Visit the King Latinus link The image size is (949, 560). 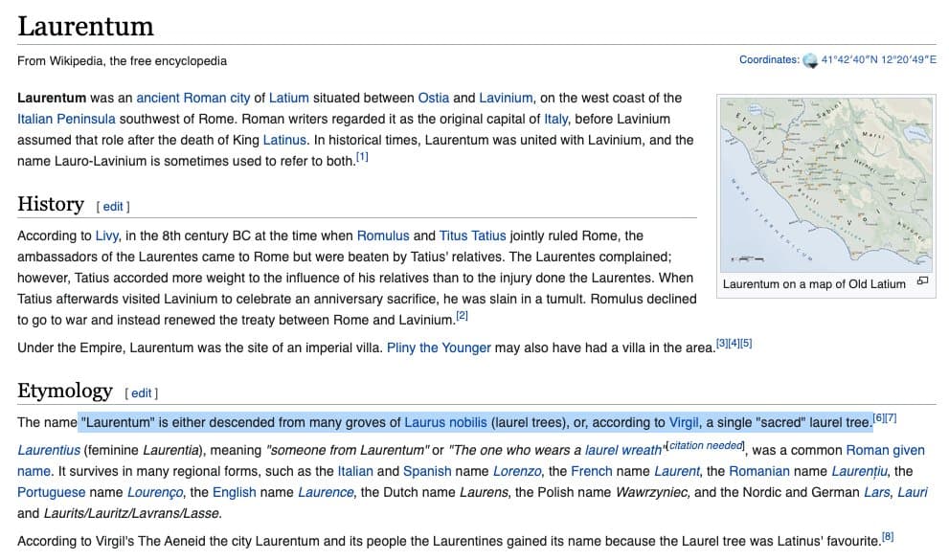pyautogui.click(x=284, y=140)
